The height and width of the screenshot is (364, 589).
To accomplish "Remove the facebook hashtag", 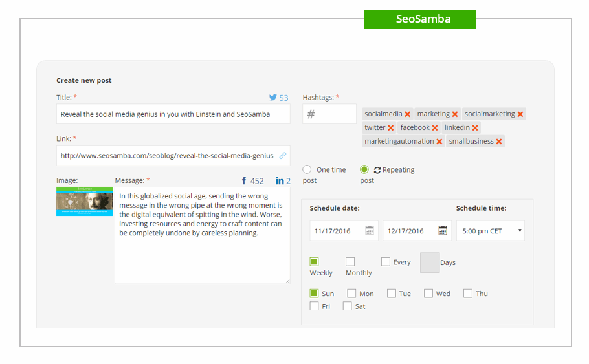I will click(x=435, y=128).
